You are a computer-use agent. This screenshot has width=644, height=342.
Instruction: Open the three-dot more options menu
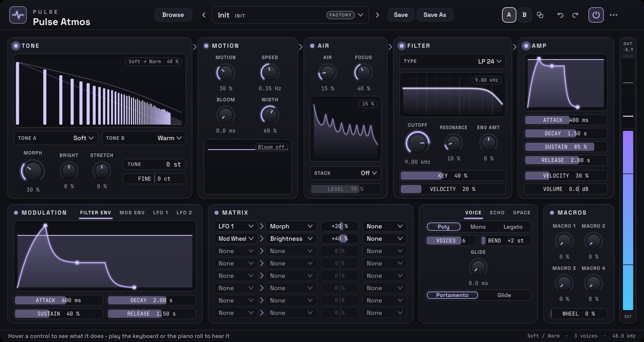[x=614, y=15]
